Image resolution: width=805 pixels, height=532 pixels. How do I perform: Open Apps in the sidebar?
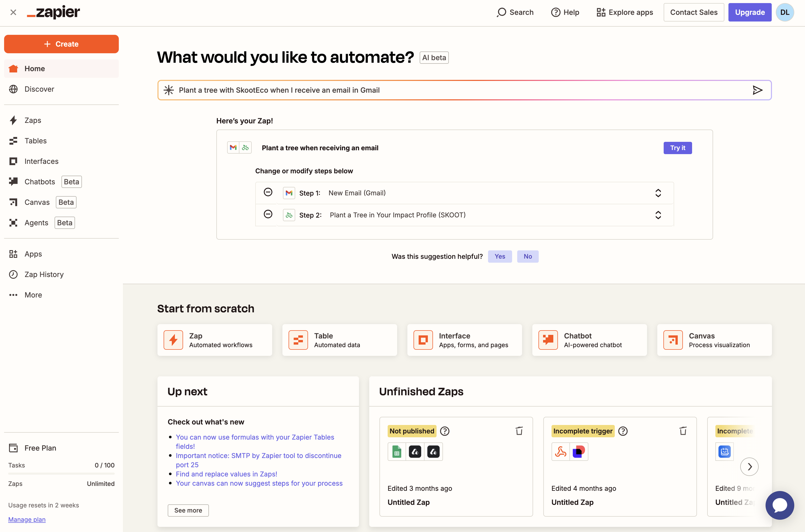pyautogui.click(x=61, y=254)
